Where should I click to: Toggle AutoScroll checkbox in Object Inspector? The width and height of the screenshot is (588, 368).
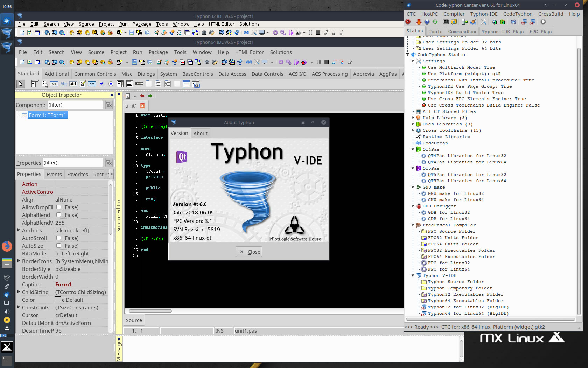[59, 238]
